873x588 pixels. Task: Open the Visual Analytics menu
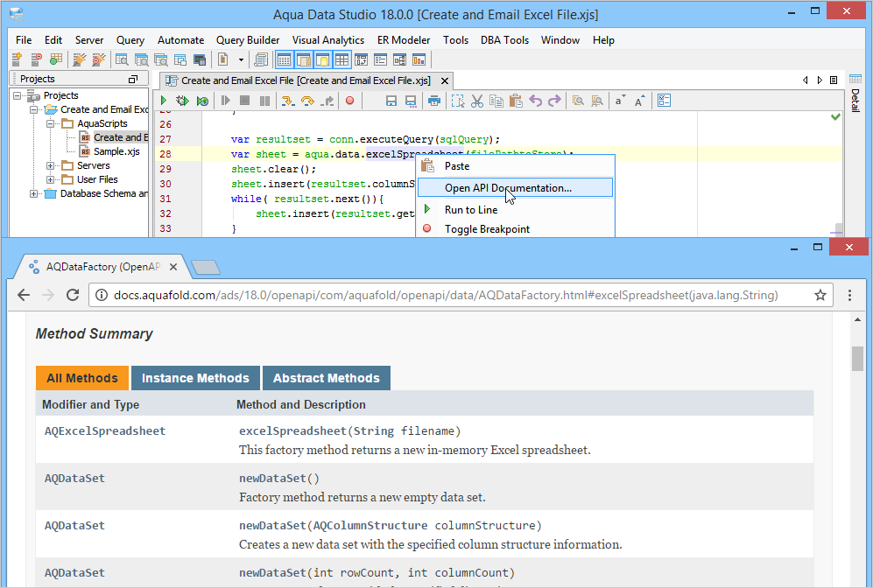[x=328, y=40]
